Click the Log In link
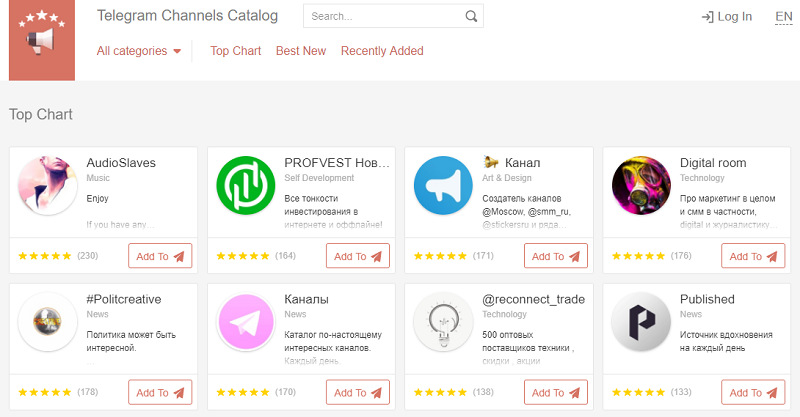The image size is (800, 417). (727, 17)
